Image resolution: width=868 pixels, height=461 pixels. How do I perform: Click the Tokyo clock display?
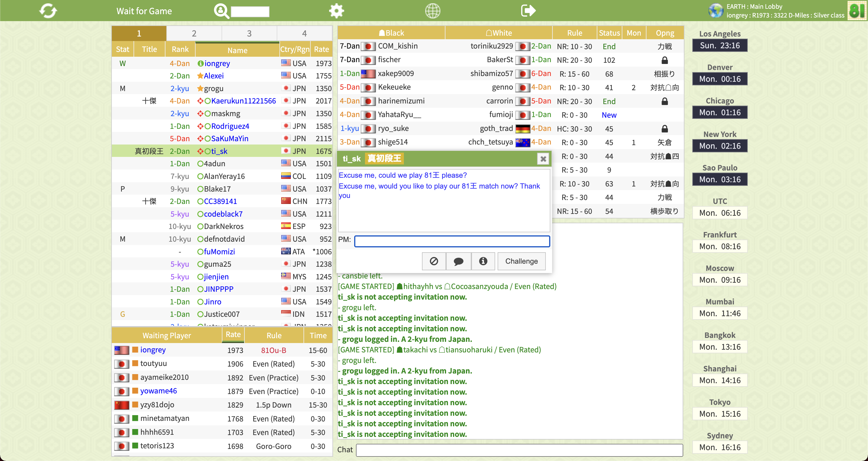[x=720, y=414]
